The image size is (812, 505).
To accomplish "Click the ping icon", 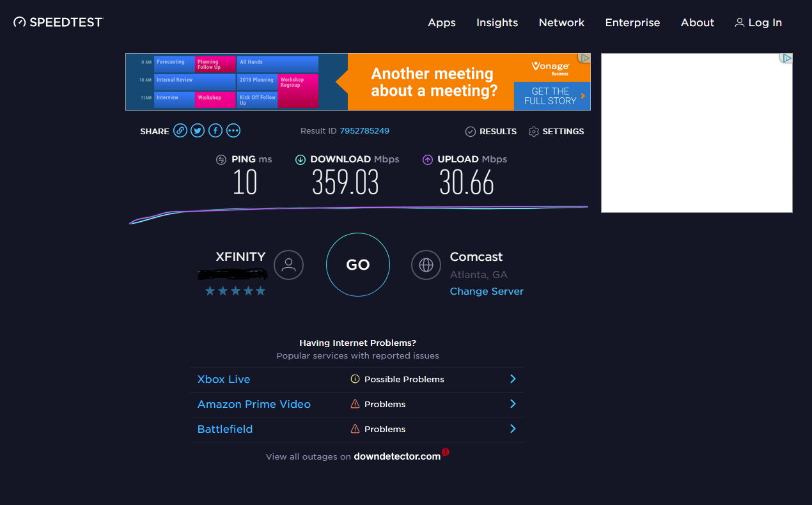I will point(221,160).
